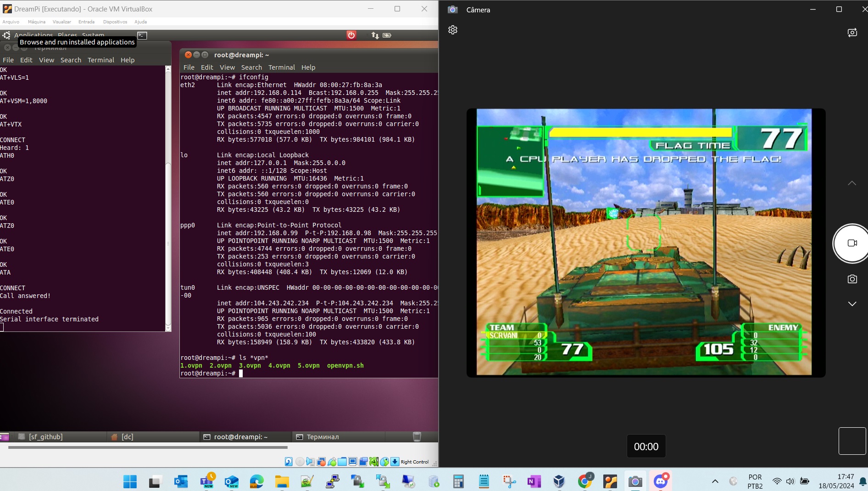Open View menu in left Терминал window

click(x=46, y=60)
